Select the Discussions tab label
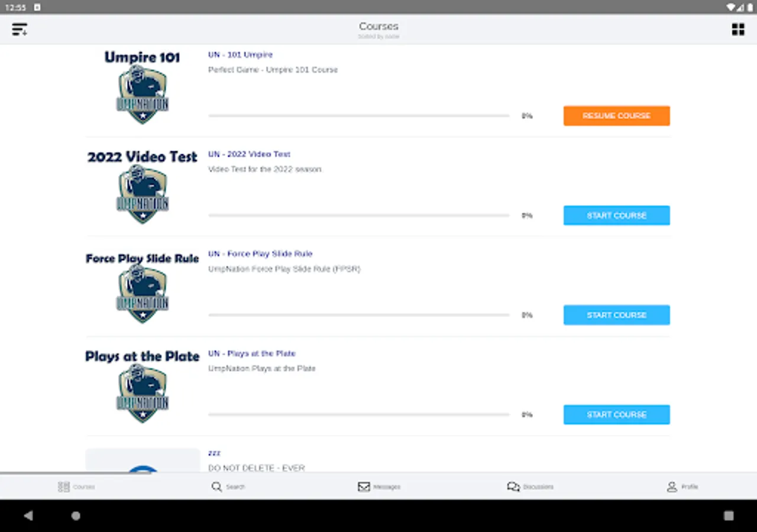Viewport: 757px width, 532px height. click(538, 487)
